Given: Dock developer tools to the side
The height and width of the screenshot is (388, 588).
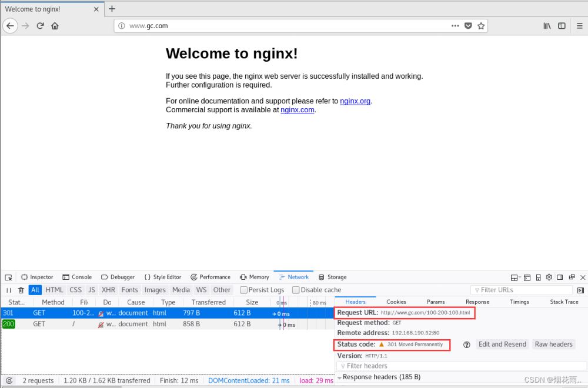Looking at the screenshot, I should 560,277.
